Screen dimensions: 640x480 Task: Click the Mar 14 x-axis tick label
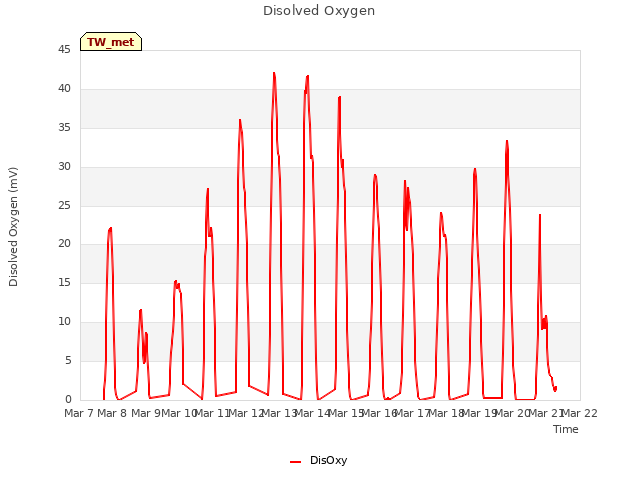point(312,413)
